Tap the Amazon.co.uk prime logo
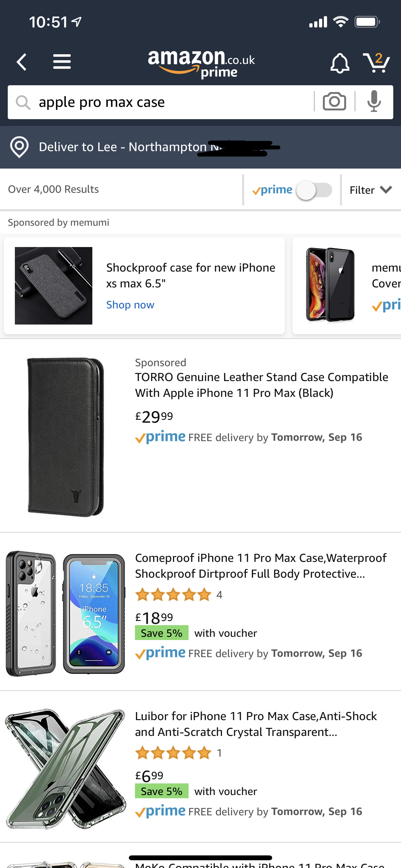 201,63
